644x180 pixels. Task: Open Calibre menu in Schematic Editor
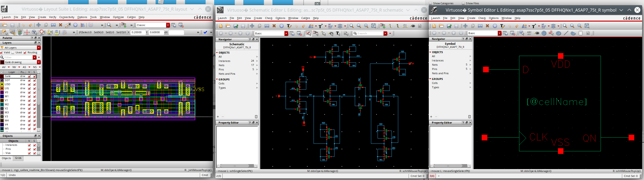point(306,18)
